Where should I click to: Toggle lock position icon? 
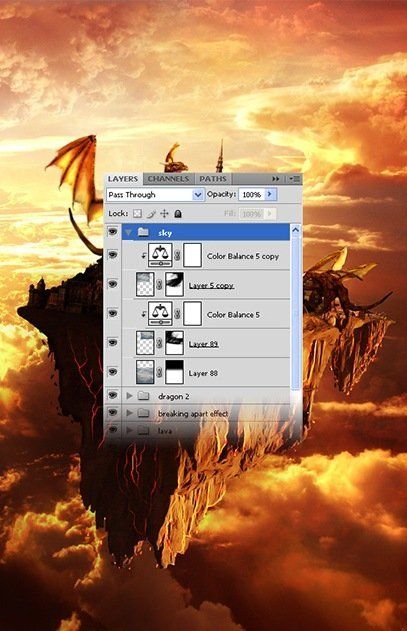[164, 214]
